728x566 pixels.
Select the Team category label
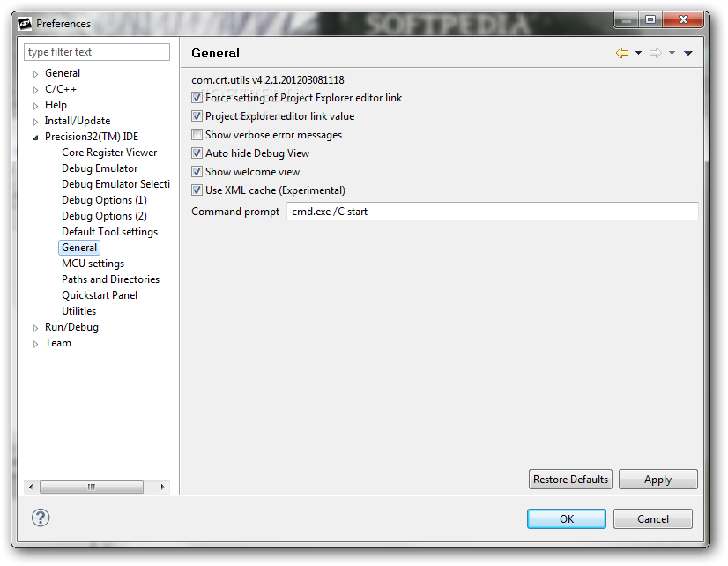[x=58, y=343]
